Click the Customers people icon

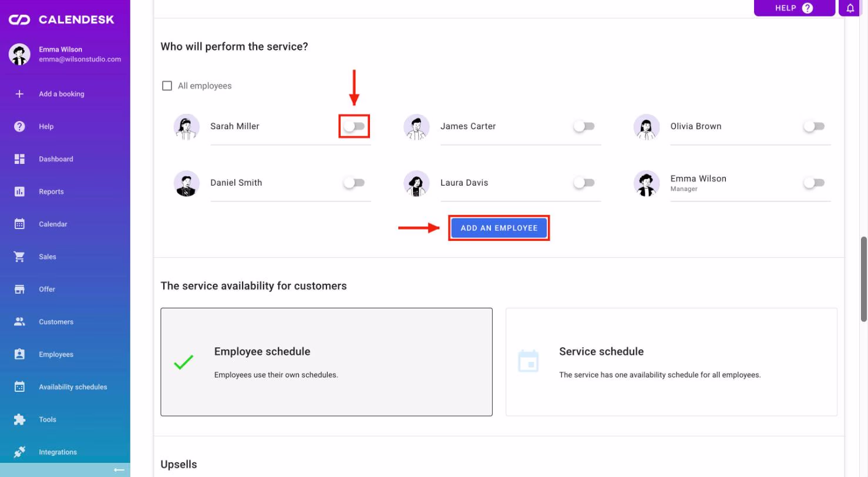point(19,322)
